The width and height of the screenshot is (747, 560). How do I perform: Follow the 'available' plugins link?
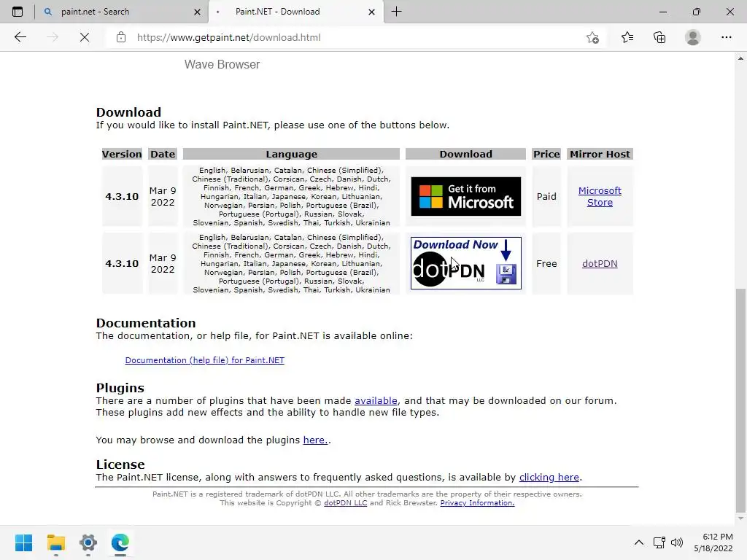[376, 400]
